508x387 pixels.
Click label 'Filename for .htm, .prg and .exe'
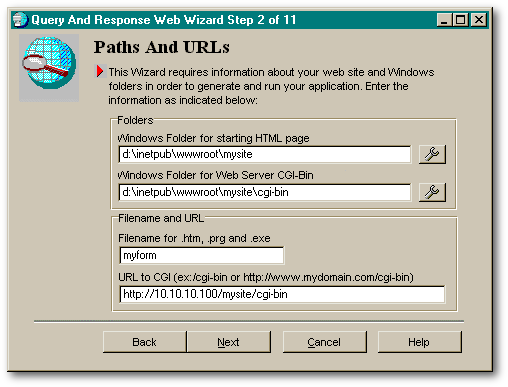tap(194, 238)
